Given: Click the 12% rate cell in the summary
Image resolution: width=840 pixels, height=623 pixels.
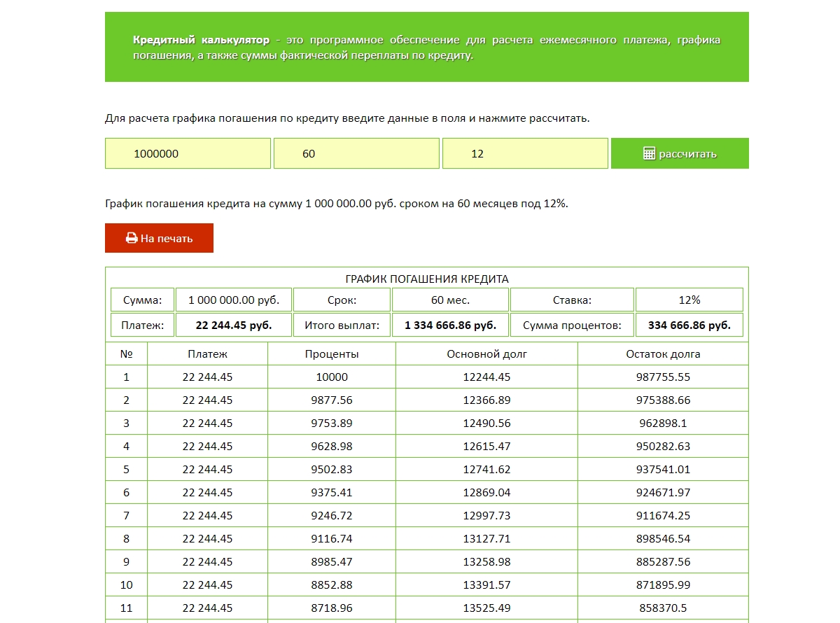Looking at the screenshot, I should pos(689,300).
